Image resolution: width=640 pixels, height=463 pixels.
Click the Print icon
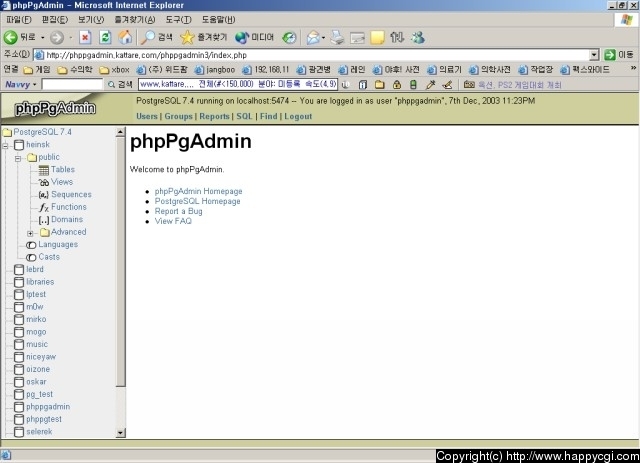337,38
